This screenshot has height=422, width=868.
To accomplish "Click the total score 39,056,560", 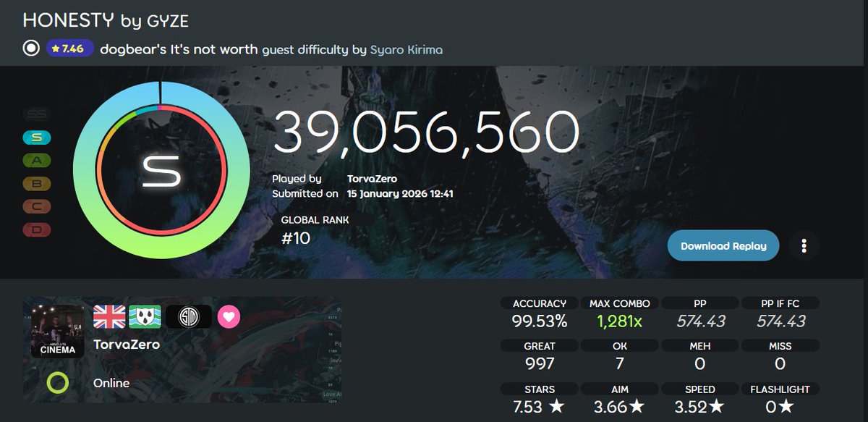I will click(x=426, y=134).
